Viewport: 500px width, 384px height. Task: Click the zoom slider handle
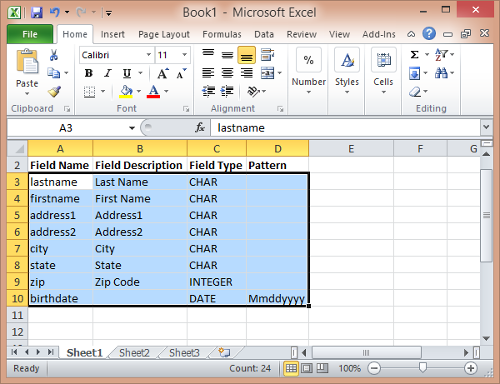click(423, 368)
